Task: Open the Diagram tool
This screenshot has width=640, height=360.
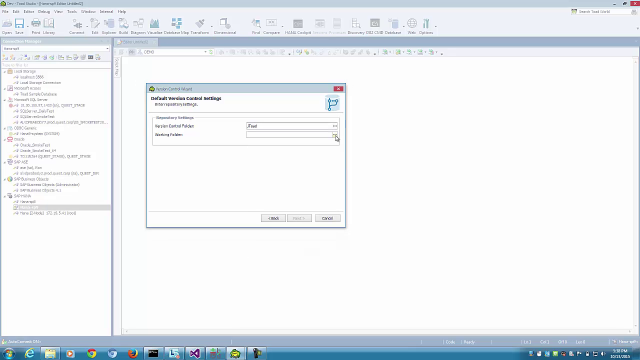Action: (138, 26)
